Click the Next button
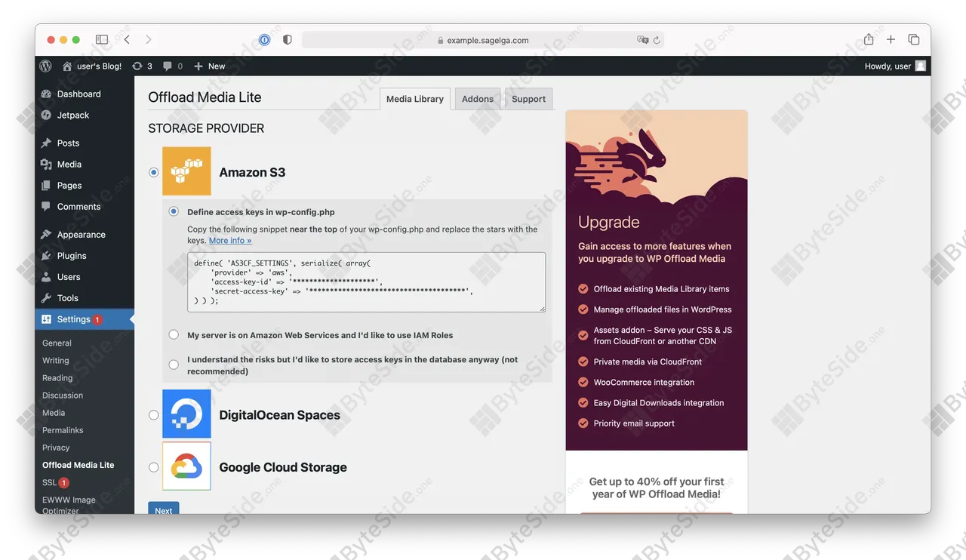The image size is (966, 560). (x=164, y=509)
